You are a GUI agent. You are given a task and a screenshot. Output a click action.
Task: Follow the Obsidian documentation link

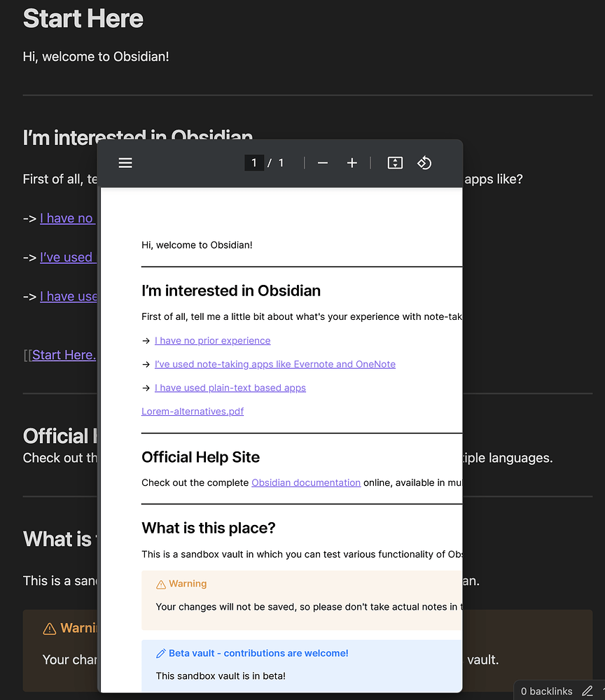(305, 482)
